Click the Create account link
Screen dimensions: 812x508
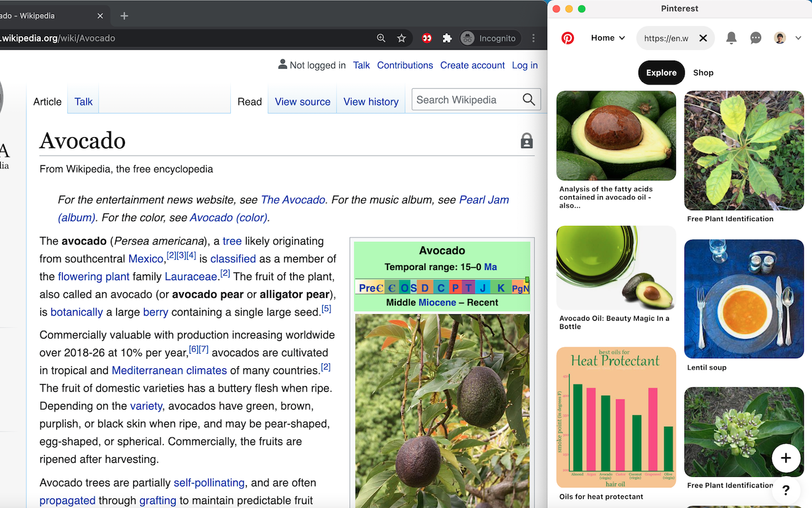pyautogui.click(x=473, y=65)
